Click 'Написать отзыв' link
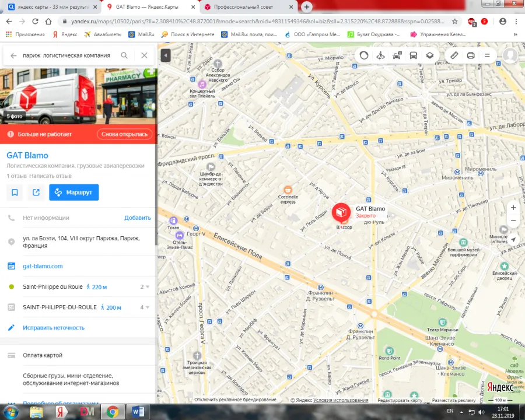 point(50,176)
